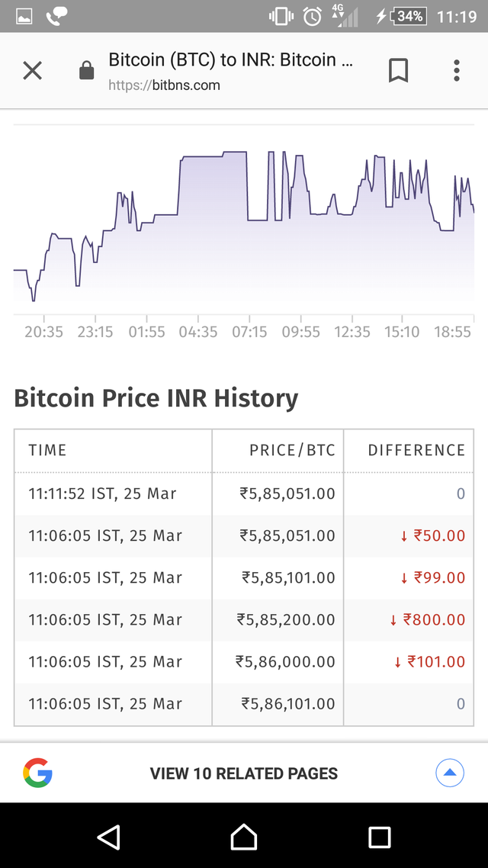Expand related pages with blue up arrow
The height and width of the screenshot is (868, 488).
coord(450,773)
